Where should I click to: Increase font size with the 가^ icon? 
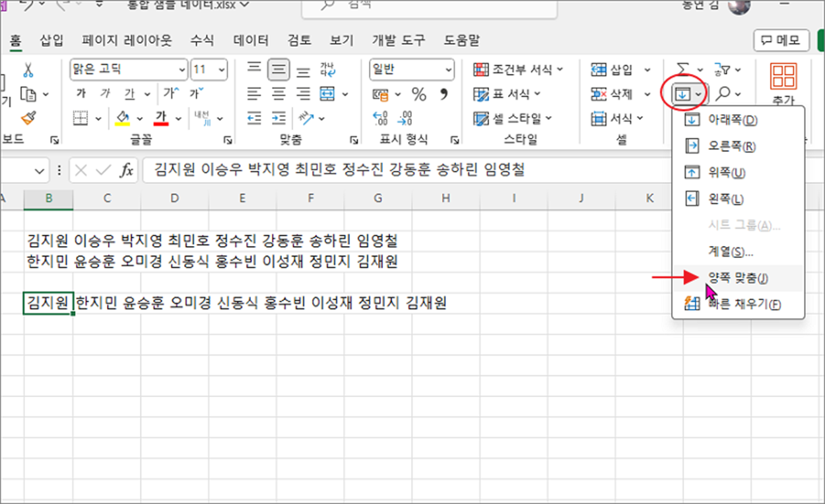tap(172, 94)
